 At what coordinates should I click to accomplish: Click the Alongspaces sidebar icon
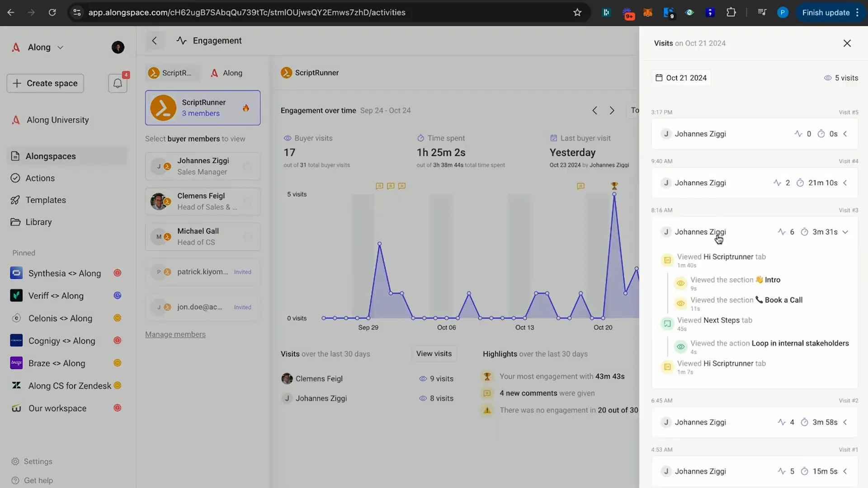(x=16, y=155)
